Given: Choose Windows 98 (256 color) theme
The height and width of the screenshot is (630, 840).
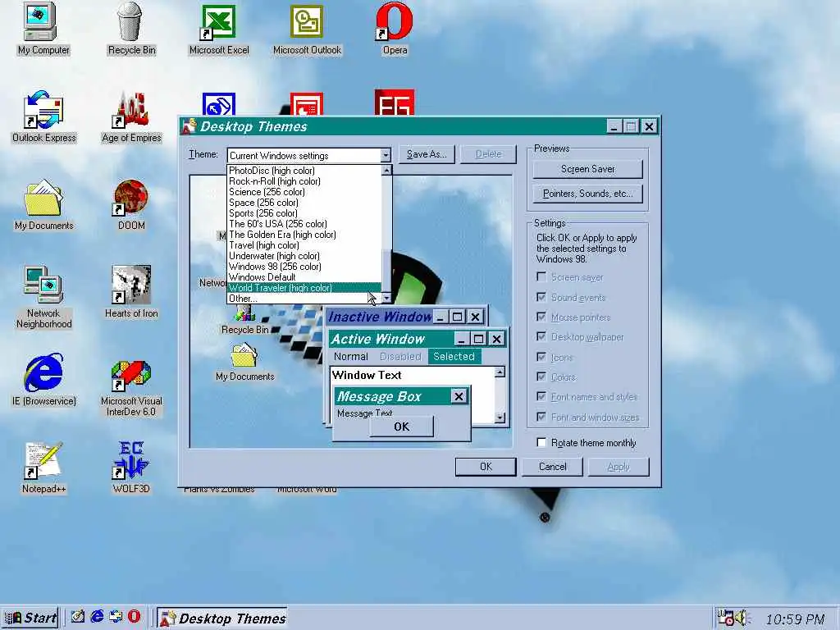Looking at the screenshot, I should click(x=304, y=267).
